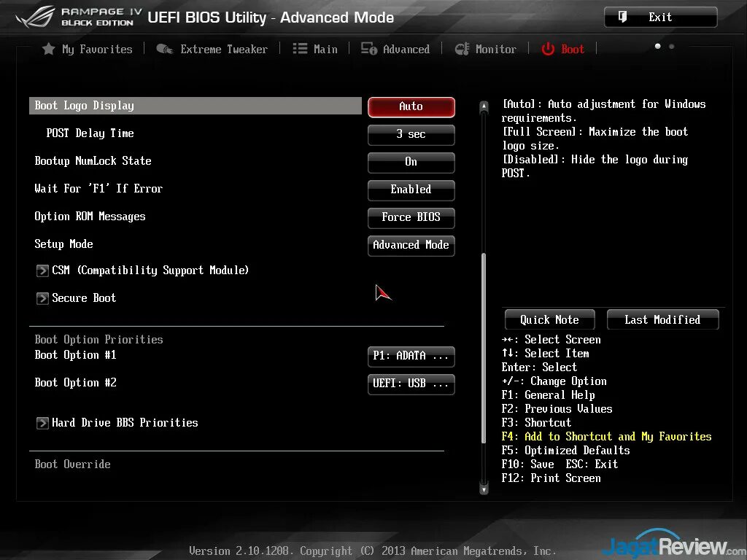Viewport: 747px width, 560px height.
Task: Click the F5: Optimized Defaults hint
Action: [x=565, y=450]
